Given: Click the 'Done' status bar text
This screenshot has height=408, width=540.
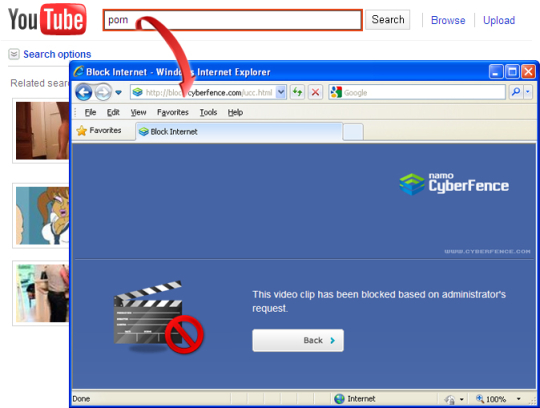Looking at the screenshot, I should [x=81, y=399].
